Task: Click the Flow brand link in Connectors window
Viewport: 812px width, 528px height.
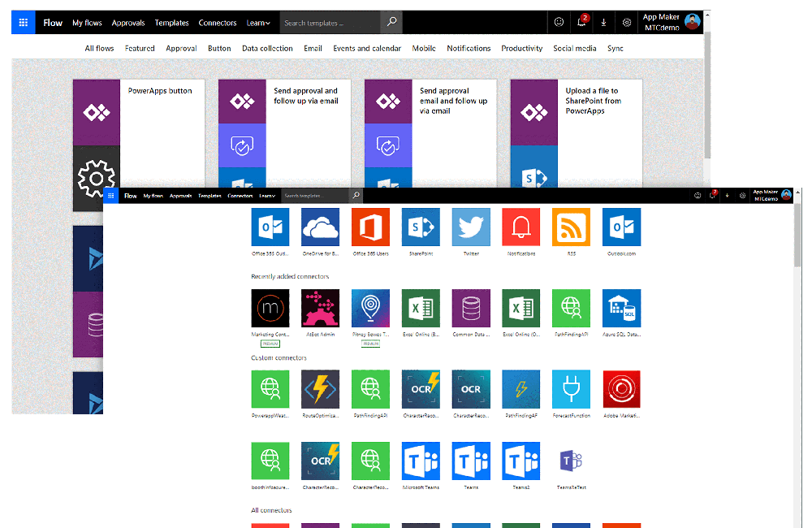Action: click(131, 196)
